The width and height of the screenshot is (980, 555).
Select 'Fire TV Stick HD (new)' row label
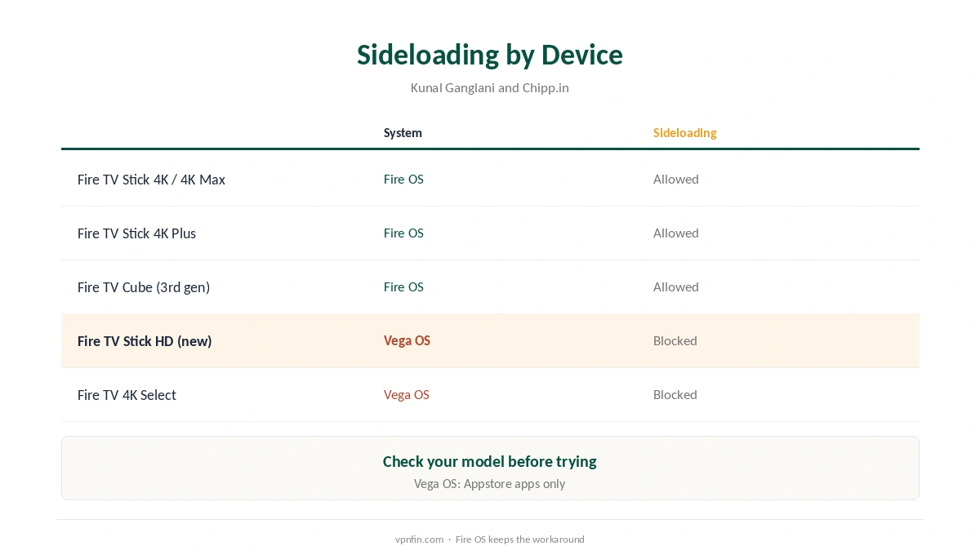pos(145,341)
